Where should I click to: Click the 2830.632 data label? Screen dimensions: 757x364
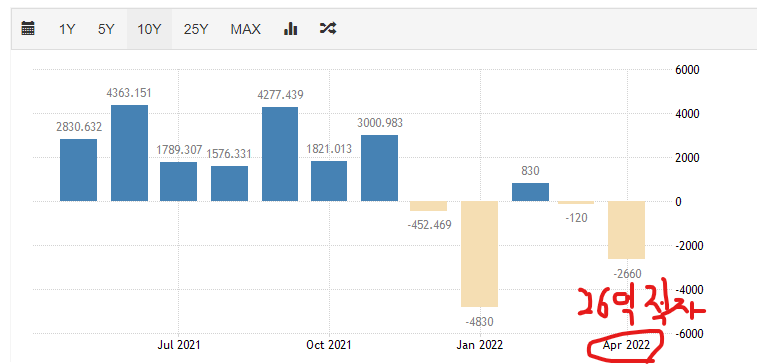click(79, 127)
